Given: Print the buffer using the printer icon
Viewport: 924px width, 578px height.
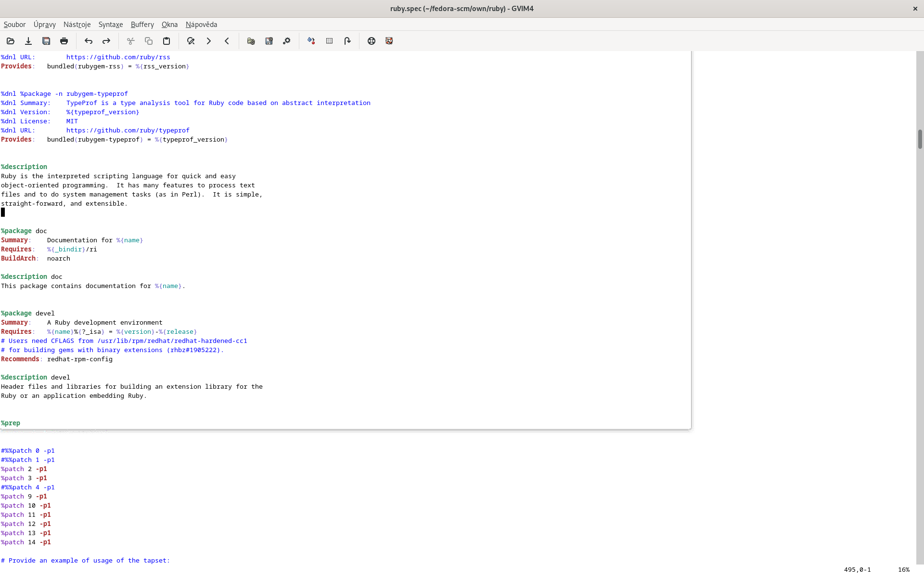Looking at the screenshot, I should (64, 41).
